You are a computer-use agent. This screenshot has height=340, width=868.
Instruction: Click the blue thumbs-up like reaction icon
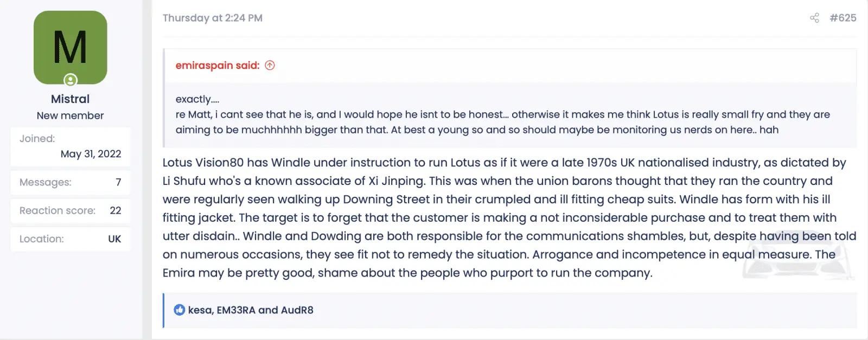(180, 310)
